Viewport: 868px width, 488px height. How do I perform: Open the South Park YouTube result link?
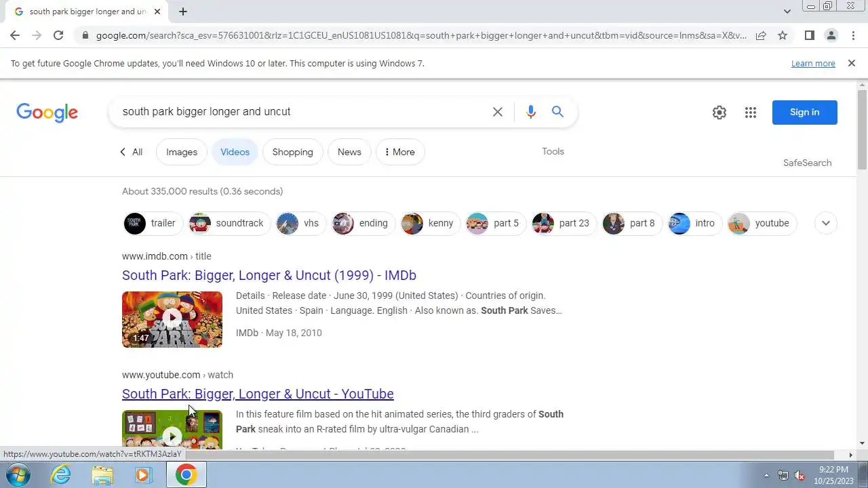258,394
